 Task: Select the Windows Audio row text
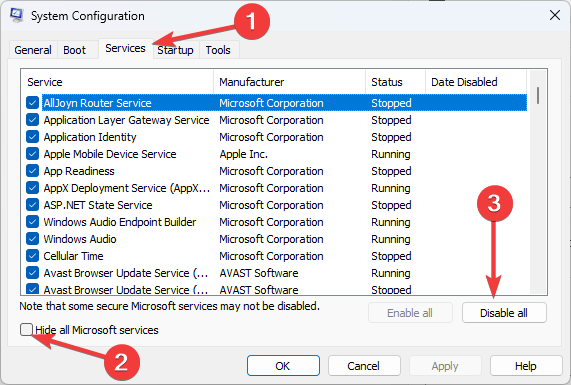80,239
